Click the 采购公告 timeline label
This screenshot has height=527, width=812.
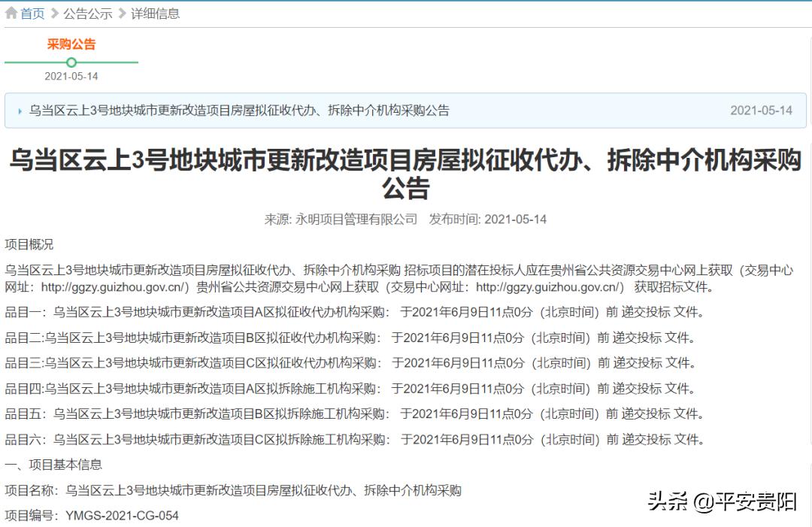[71, 44]
